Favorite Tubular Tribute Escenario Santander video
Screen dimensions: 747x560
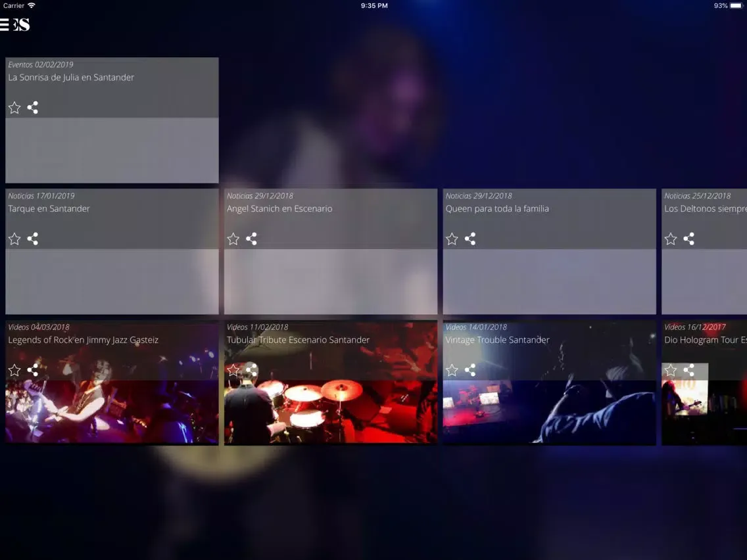click(233, 370)
